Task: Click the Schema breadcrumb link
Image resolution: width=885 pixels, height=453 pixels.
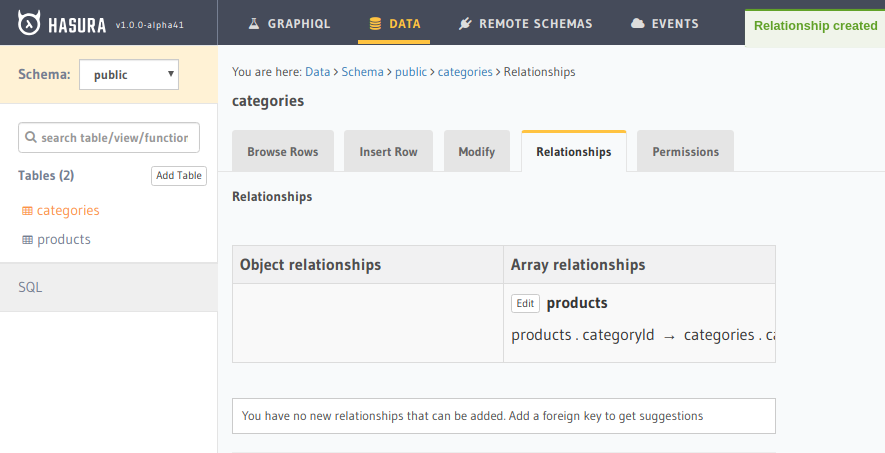Action: [362, 72]
